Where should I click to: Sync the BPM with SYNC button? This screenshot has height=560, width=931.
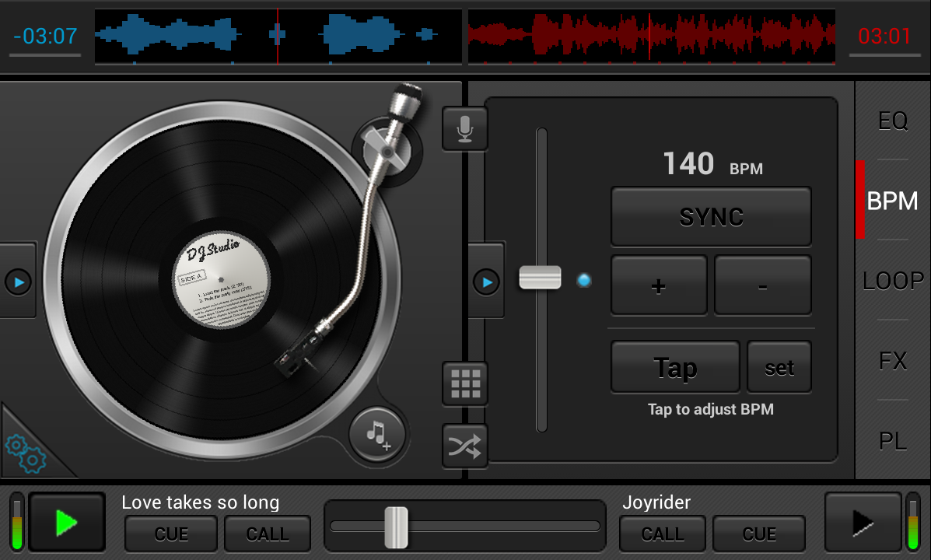pos(712,217)
